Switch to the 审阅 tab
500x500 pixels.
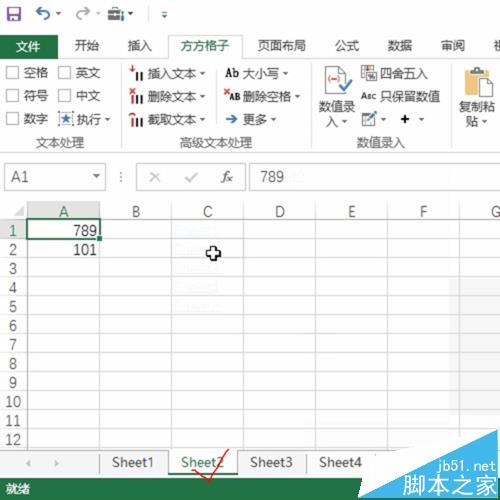(x=453, y=46)
